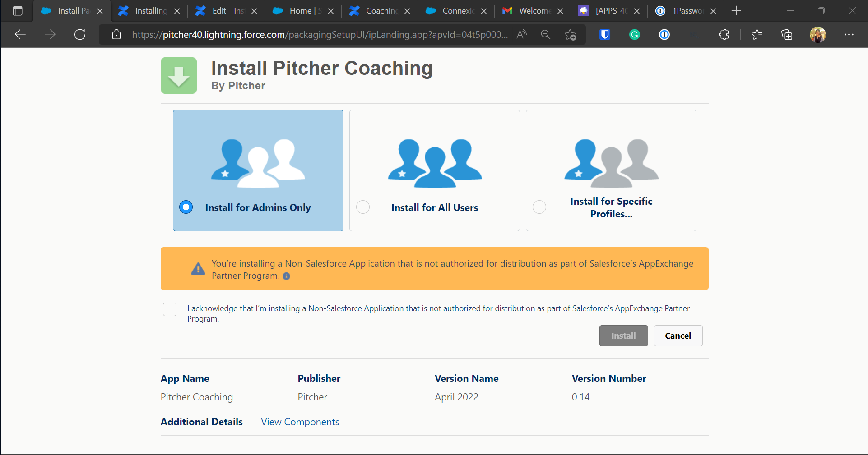Open the 1Password extension
Viewport: 868px width, 455px height.
(664, 34)
